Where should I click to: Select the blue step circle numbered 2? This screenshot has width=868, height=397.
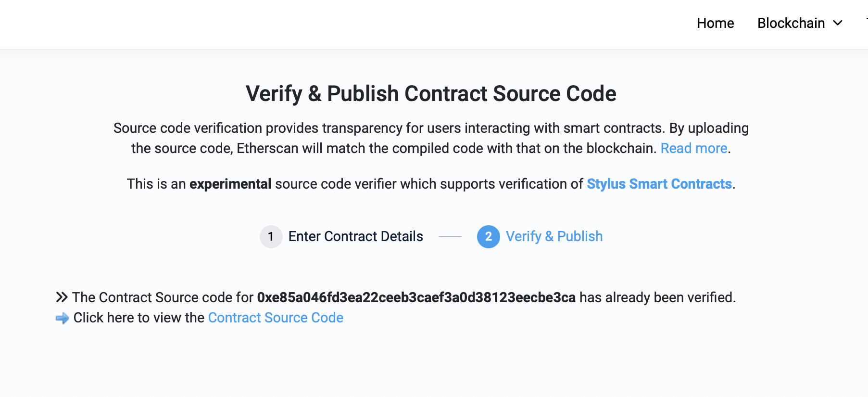(488, 237)
